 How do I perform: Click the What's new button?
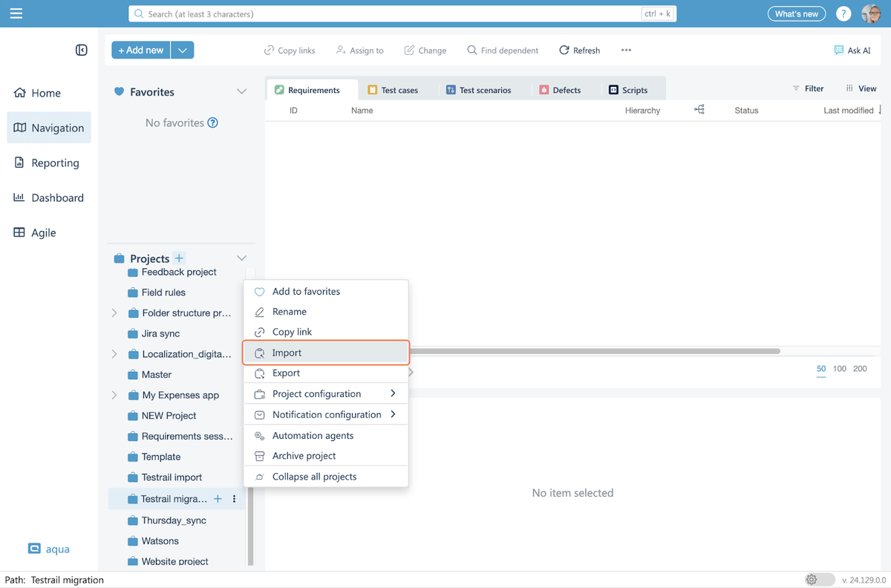click(796, 14)
